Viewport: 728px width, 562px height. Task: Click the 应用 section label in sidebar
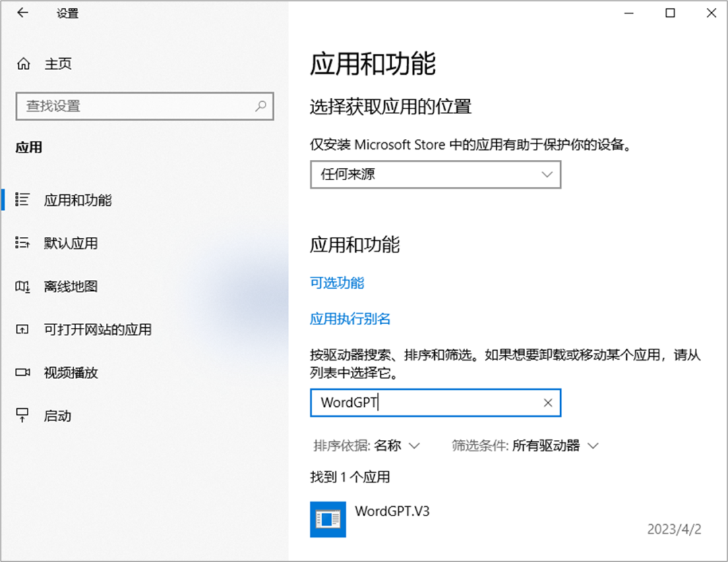(x=29, y=148)
